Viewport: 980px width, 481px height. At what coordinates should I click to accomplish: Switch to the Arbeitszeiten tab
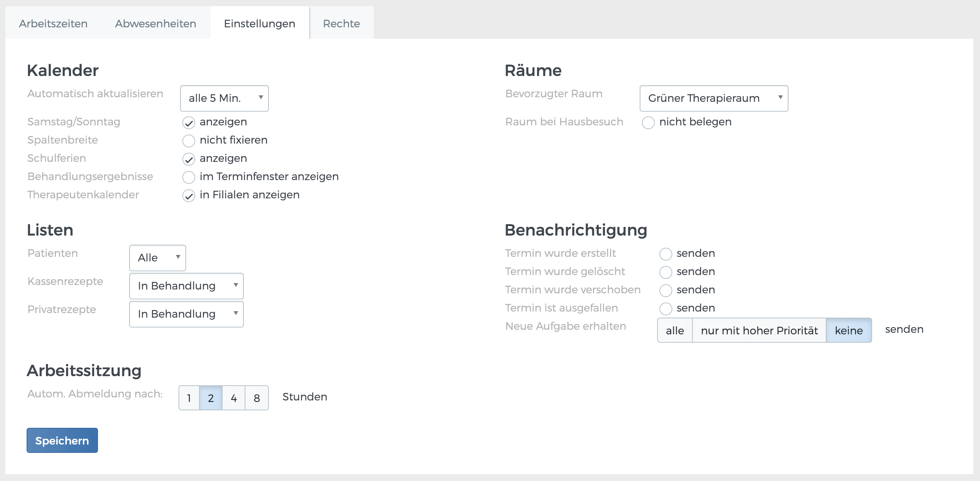point(53,24)
